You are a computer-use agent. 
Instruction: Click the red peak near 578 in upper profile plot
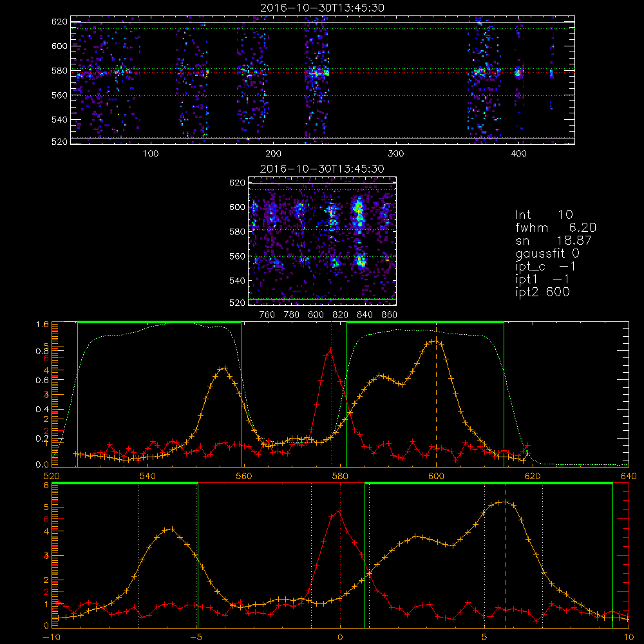pyautogui.click(x=330, y=350)
